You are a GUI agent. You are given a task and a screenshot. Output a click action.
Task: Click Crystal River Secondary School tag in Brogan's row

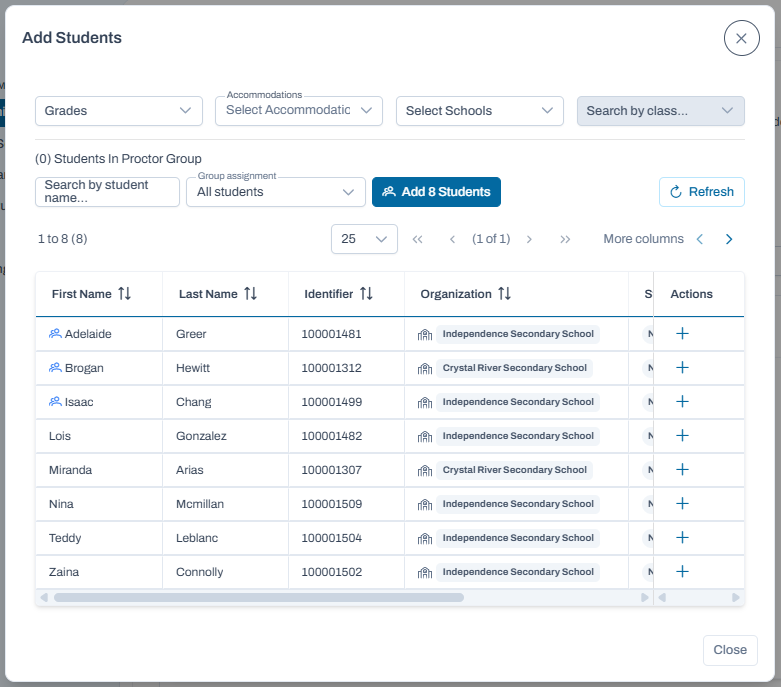pos(515,368)
